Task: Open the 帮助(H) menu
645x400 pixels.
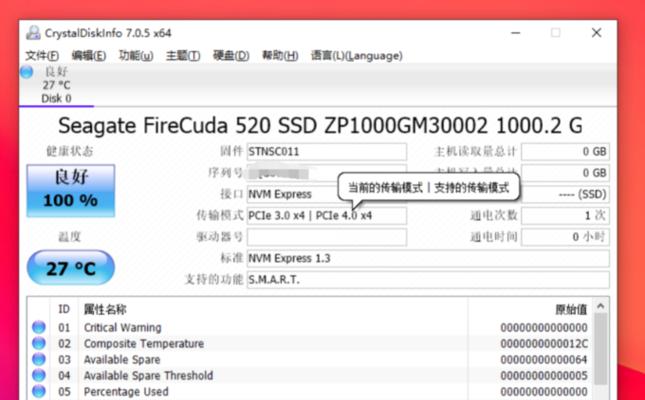Action: point(280,56)
